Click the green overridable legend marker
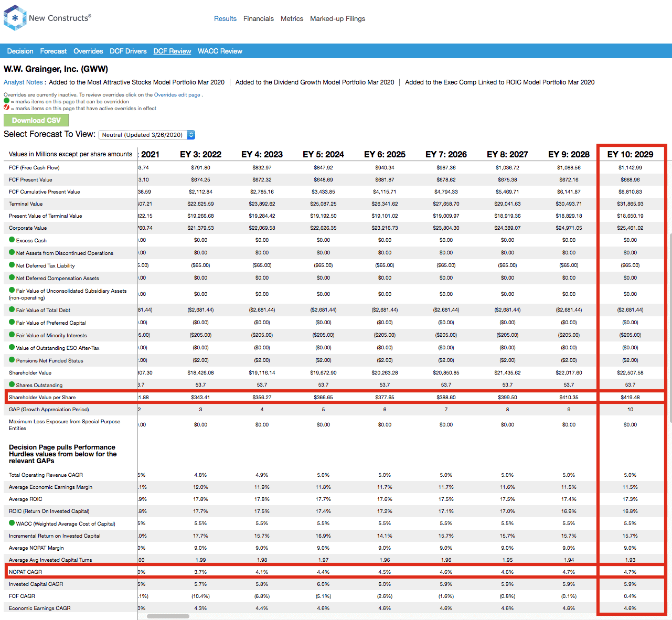 pos(6,101)
